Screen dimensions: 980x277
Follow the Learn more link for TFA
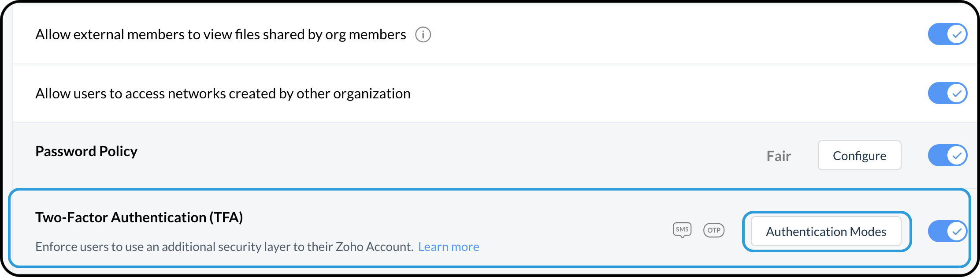[x=449, y=247]
